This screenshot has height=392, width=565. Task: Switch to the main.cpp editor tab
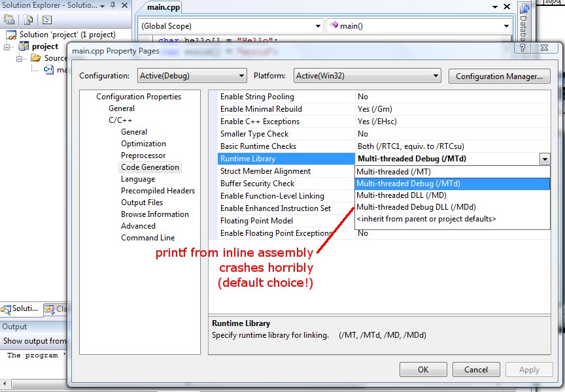pyautogui.click(x=163, y=7)
